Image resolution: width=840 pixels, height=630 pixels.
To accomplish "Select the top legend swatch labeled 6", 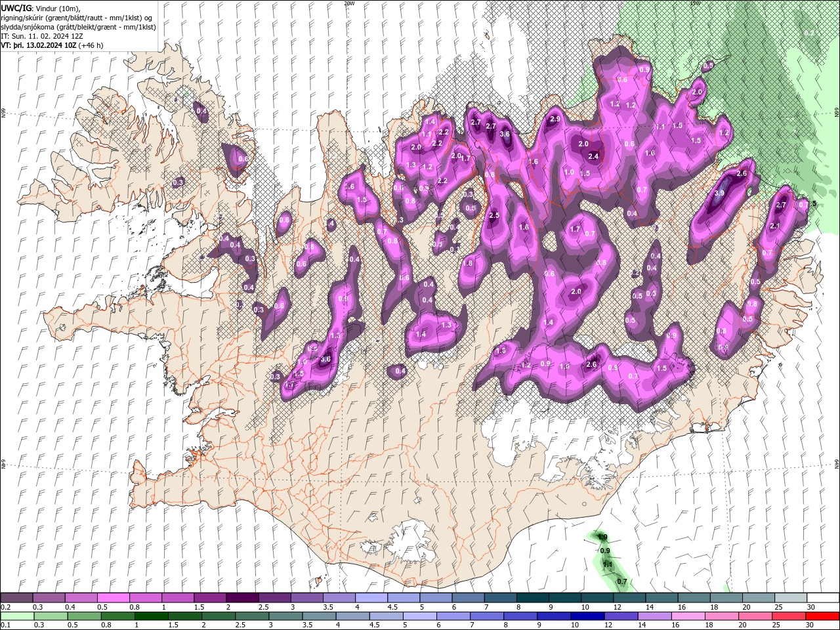I will [x=468, y=597].
